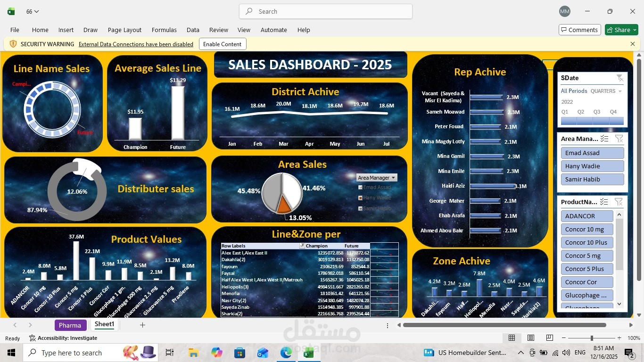
Task: Open Task View on the taskbar
Action: coord(170,353)
